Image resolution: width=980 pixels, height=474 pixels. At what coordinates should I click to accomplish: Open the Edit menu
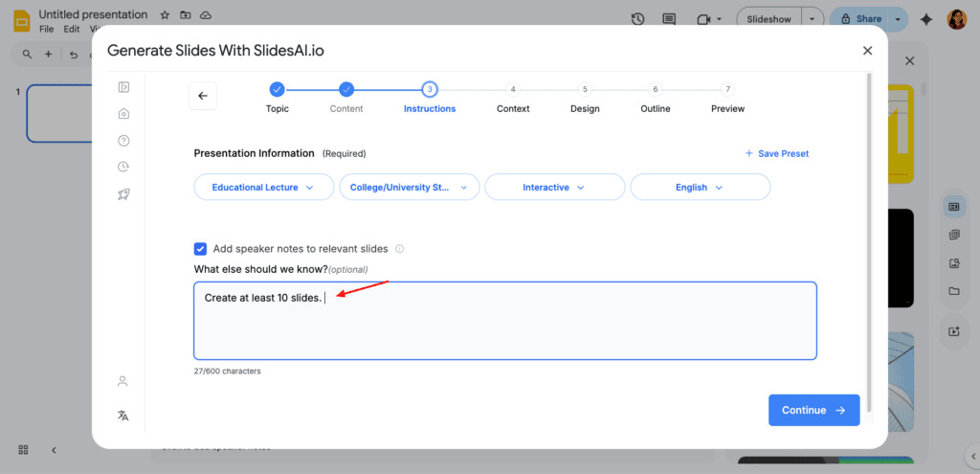click(x=71, y=29)
